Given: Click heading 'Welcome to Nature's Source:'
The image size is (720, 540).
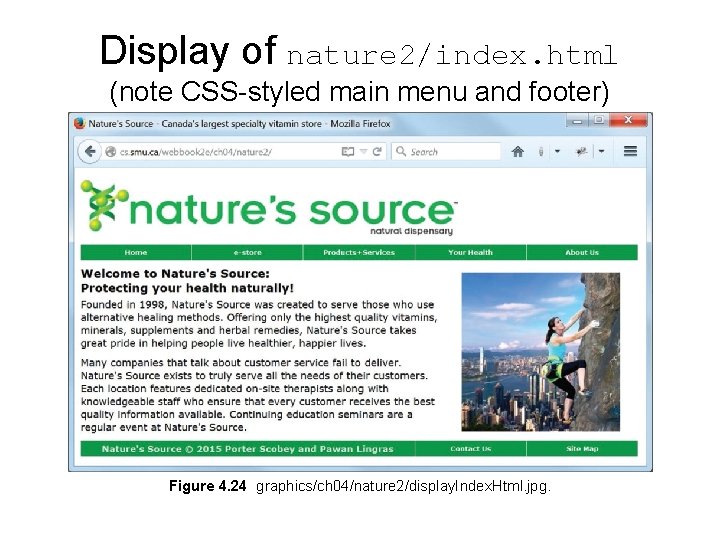Looking at the screenshot, I should [x=175, y=274].
